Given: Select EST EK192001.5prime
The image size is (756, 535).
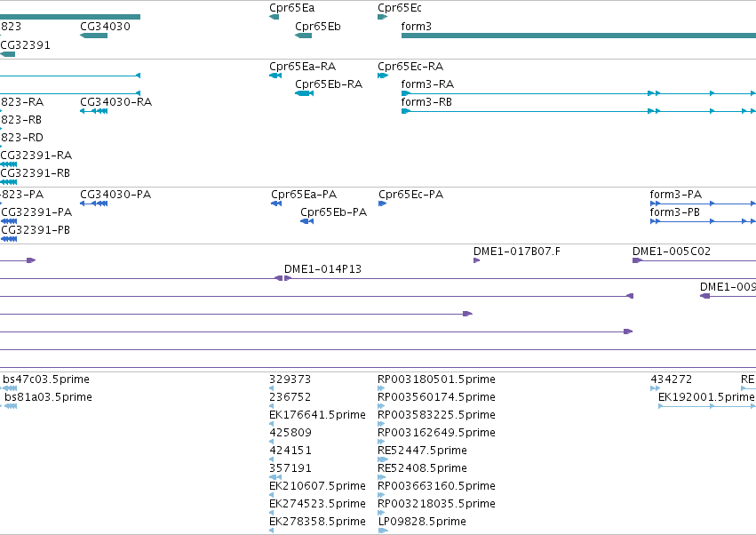Looking at the screenshot, I should [x=706, y=397].
